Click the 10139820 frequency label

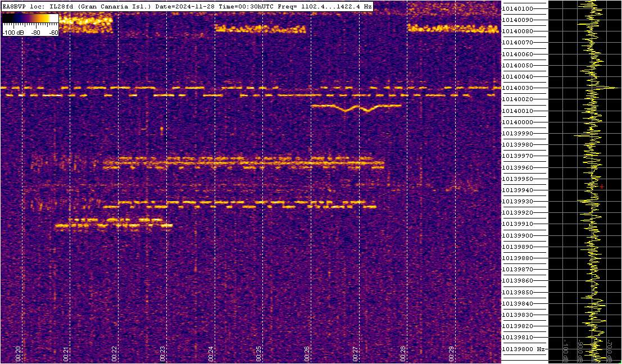coord(517,326)
